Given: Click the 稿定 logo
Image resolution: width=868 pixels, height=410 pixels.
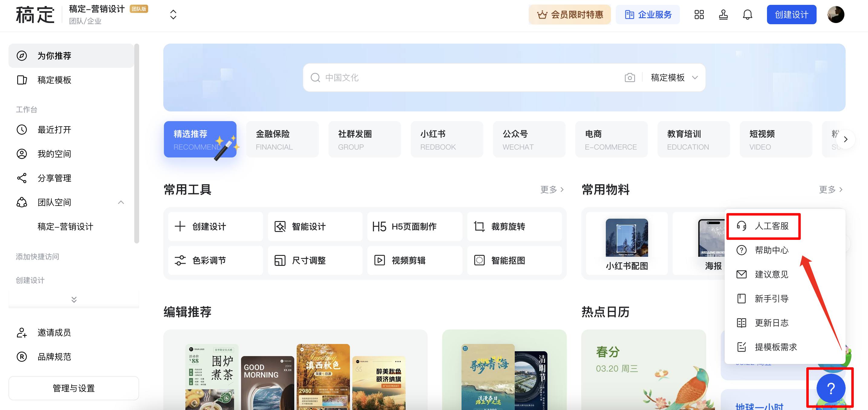Looking at the screenshot, I should click(35, 15).
